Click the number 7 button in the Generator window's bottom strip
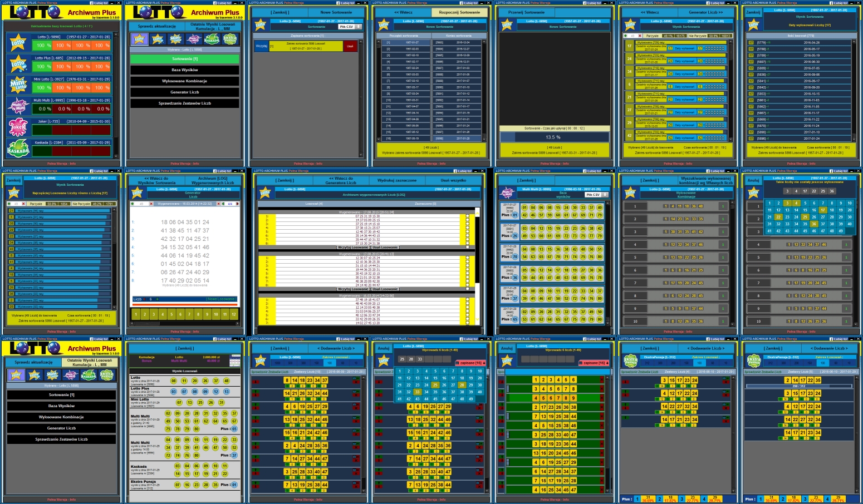Screen dimensions: 863x504 [x=189, y=314]
